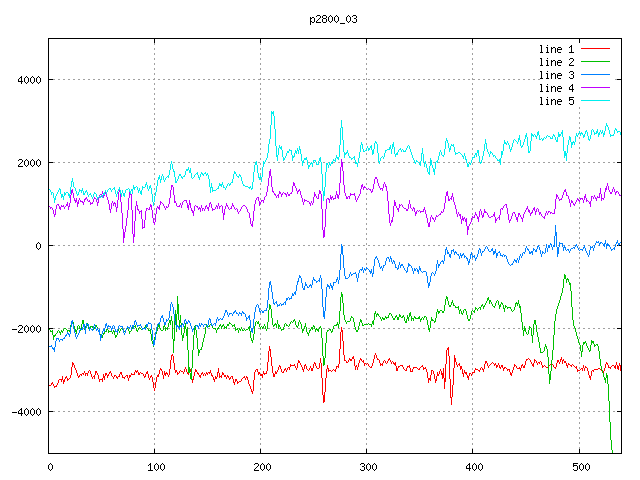Select the 'line 3' legend label
Screen dimensions: 640x480
557,75
